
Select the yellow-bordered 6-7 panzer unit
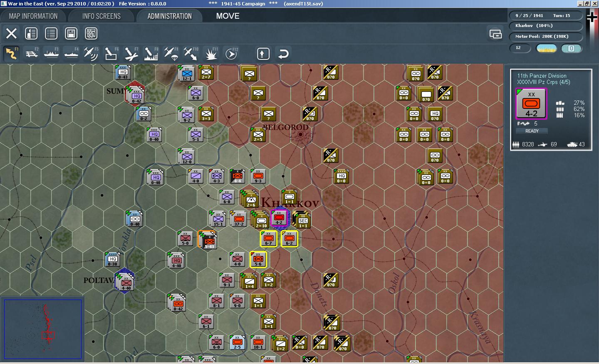click(268, 239)
